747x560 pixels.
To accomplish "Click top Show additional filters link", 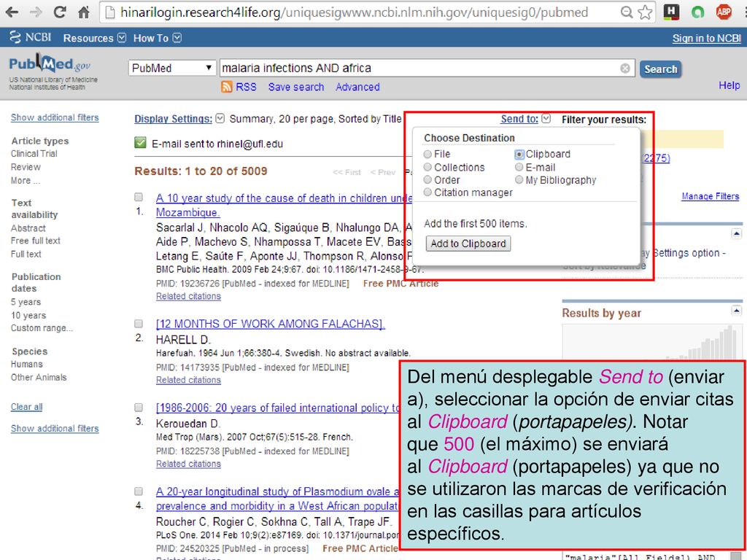I will pyautogui.click(x=55, y=117).
